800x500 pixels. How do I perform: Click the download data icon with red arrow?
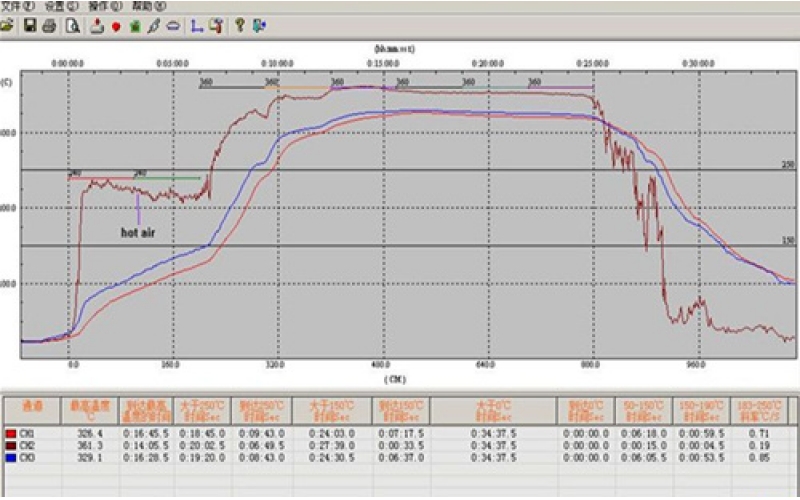point(97,26)
